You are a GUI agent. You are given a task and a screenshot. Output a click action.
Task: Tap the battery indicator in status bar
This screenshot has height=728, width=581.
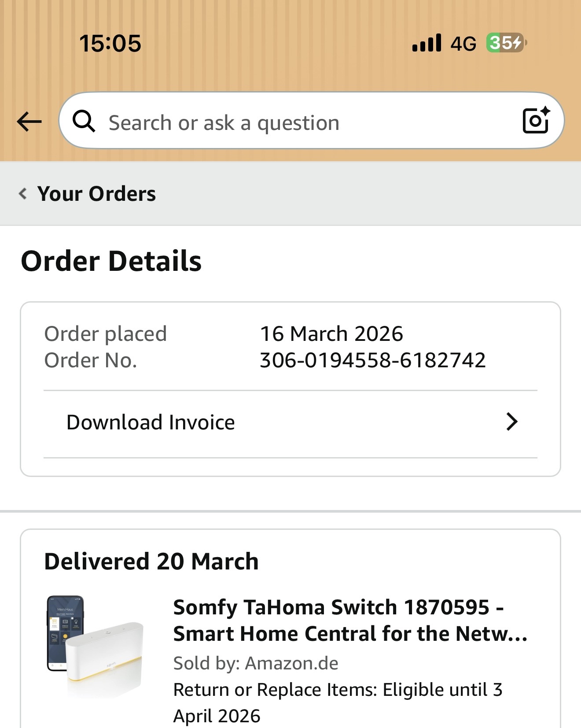pos(506,43)
